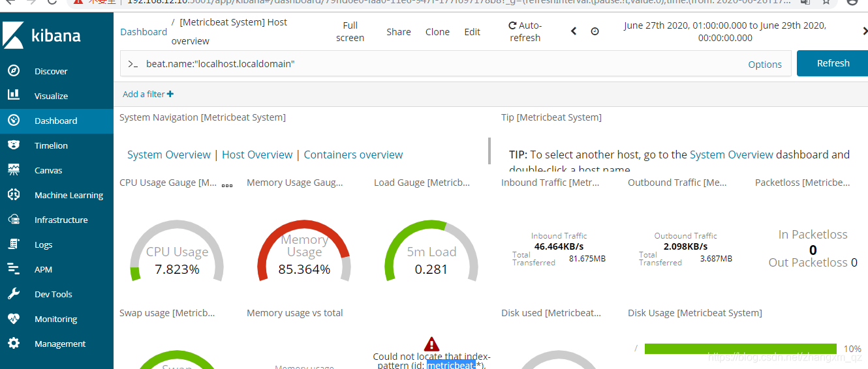Go to Visualize in the sidebar
Screen dimensions: 868x369
pyautogui.click(x=51, y=96)
